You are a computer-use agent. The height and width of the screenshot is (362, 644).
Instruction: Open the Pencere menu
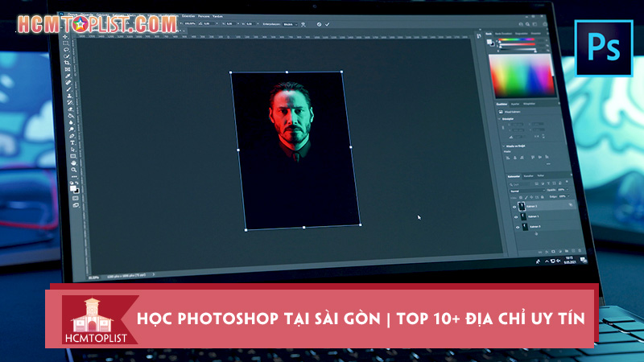point(204,16)
